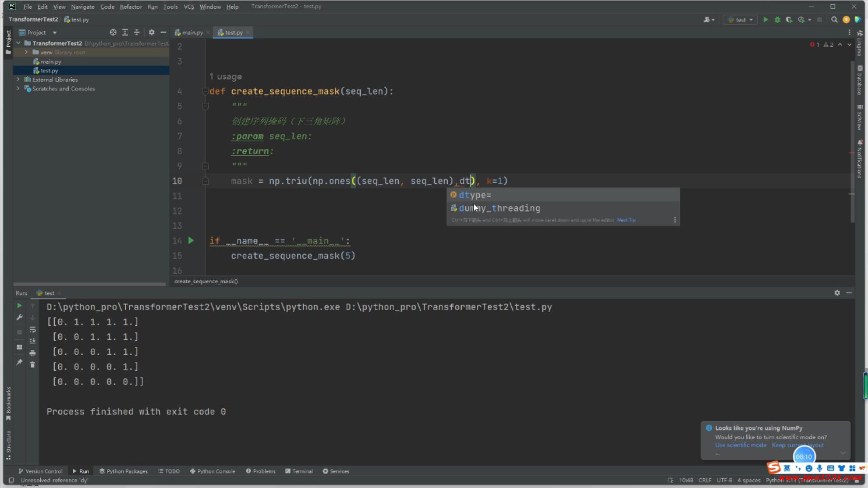The image size is (868, 488).
Task: Run with coverage icon in toolbar
Action: tap(789, 20)
